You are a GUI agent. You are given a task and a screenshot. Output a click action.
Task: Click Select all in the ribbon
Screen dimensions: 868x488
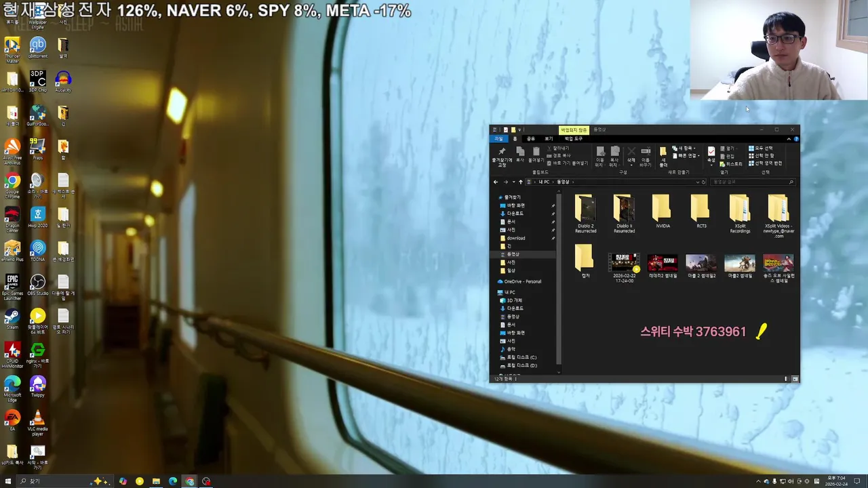click(x=760, y=148)
